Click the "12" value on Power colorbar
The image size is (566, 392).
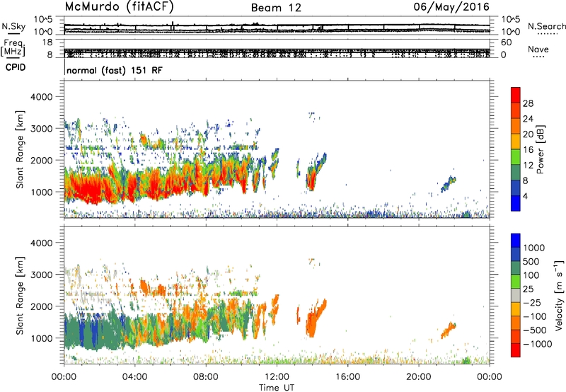tap(528, 166)
